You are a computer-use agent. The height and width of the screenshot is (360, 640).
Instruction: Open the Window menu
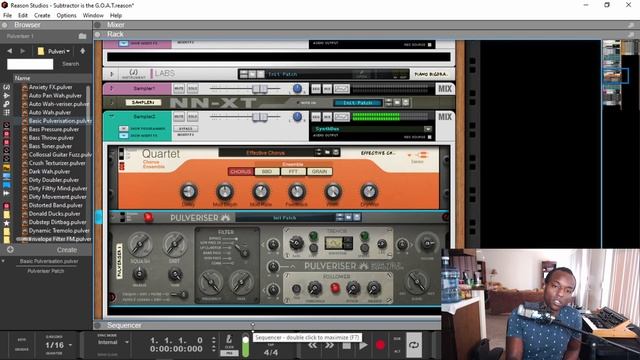click(x=93, y=16)
